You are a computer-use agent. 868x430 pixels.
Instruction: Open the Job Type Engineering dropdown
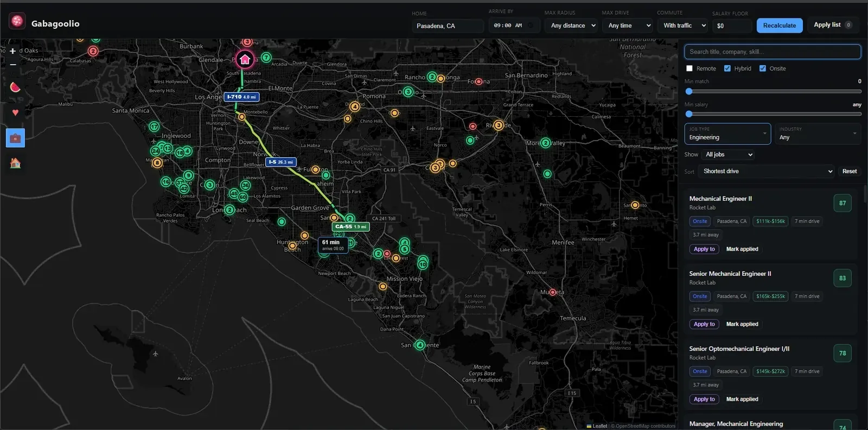727,134
